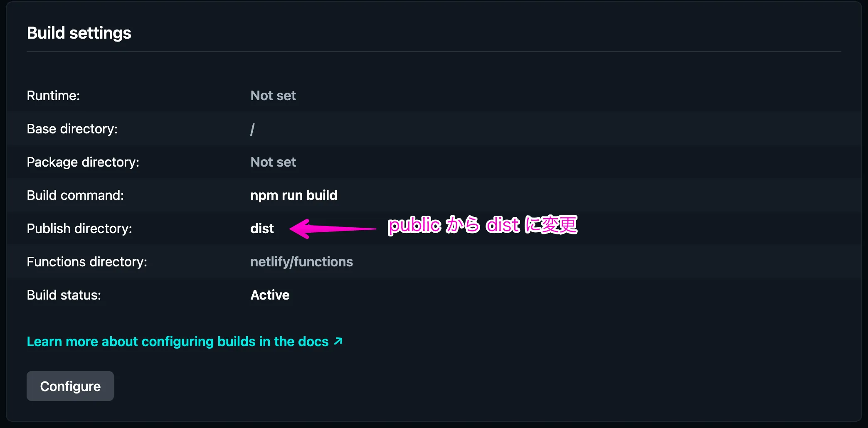Select the Build command label
Viewport: 868px width, 428px height.
[x=75, y=195]
